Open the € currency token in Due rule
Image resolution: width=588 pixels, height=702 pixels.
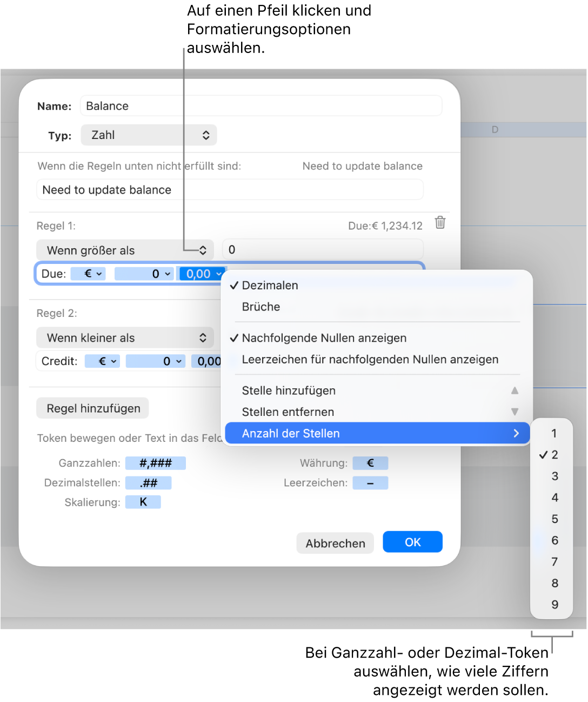(88, 274)
